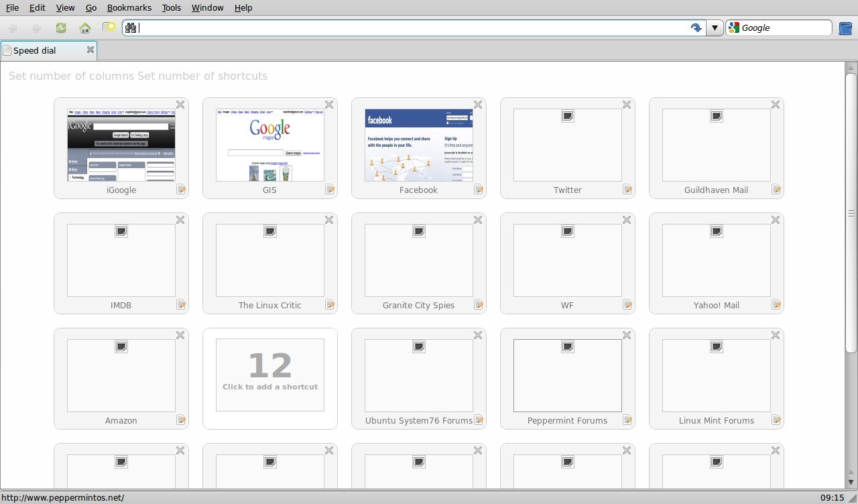Remove the GIS shortcut
This screenshot has height=504, width=858.
(x=329, y=105)
